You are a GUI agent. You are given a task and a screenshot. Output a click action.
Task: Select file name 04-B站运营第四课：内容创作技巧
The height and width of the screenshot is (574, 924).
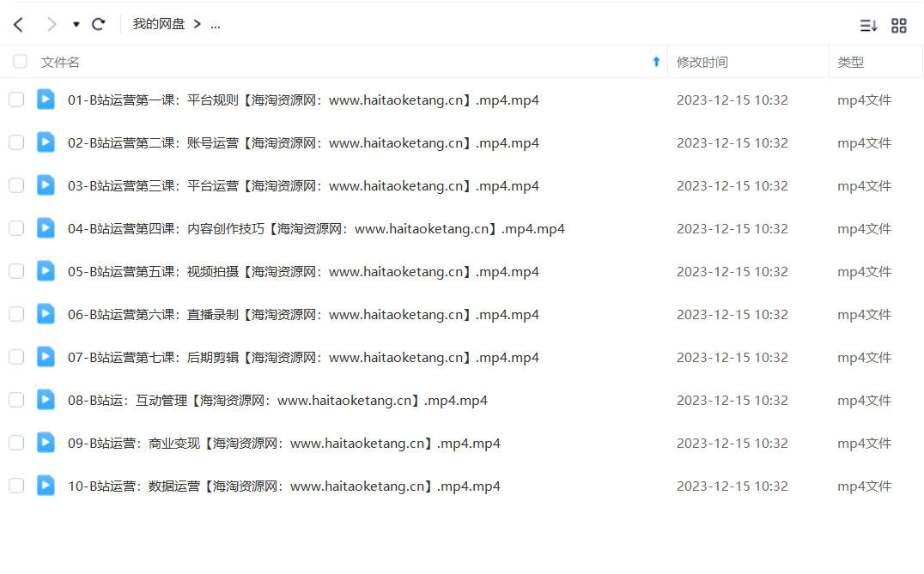[317, 229]
